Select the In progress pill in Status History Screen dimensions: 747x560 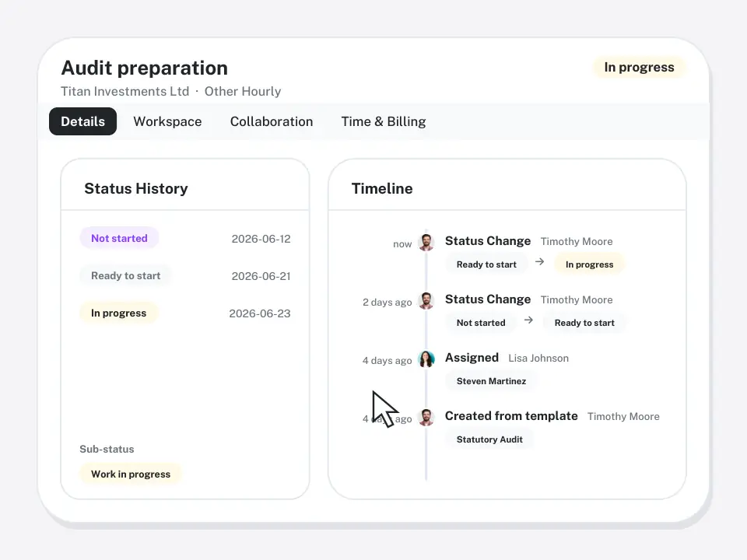point(118,313)
